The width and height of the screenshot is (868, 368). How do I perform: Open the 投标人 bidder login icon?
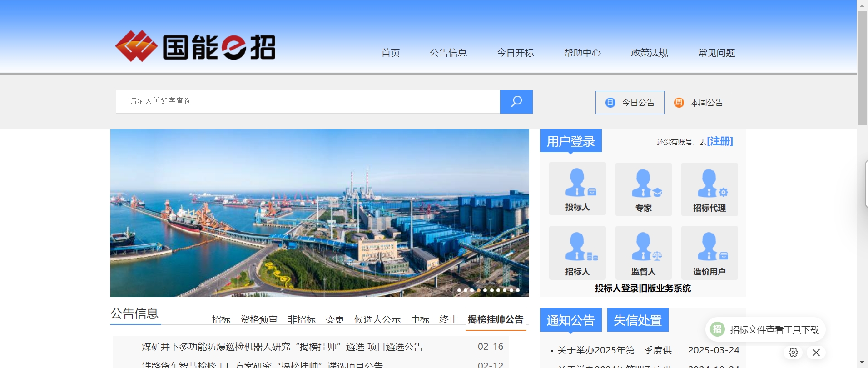(577, 189)
